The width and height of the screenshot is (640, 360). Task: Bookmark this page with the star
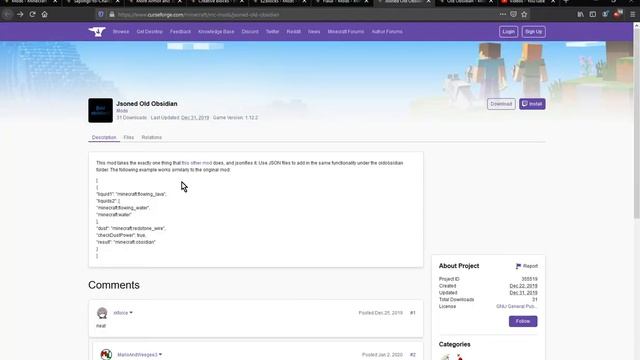pos(524,14)
